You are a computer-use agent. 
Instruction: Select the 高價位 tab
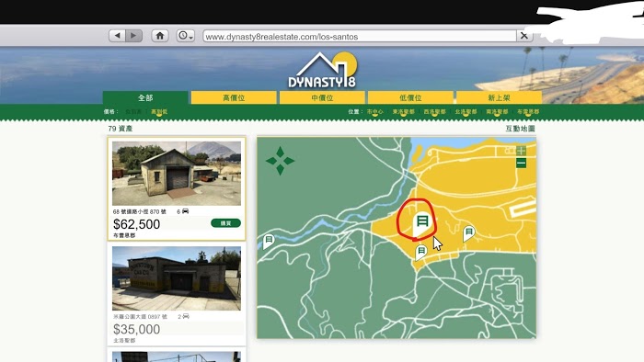pyautogui.click(x=234, y=98)
